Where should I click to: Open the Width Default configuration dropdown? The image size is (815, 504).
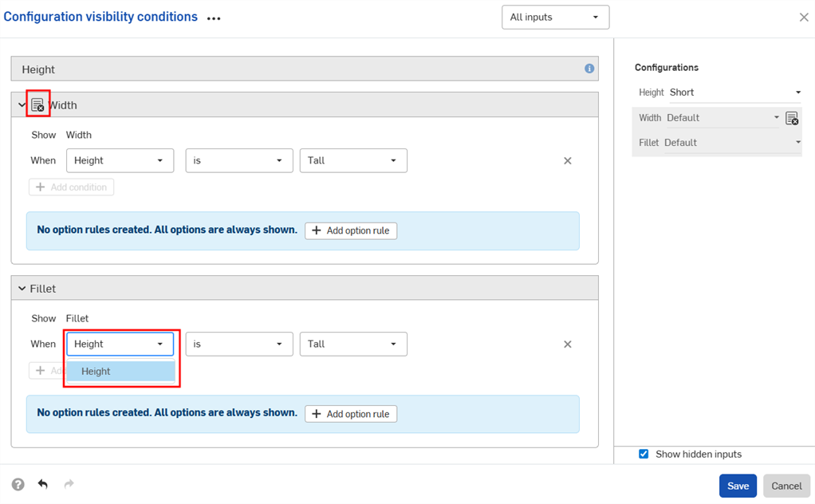pyautogui.click(x=723, y=118)
